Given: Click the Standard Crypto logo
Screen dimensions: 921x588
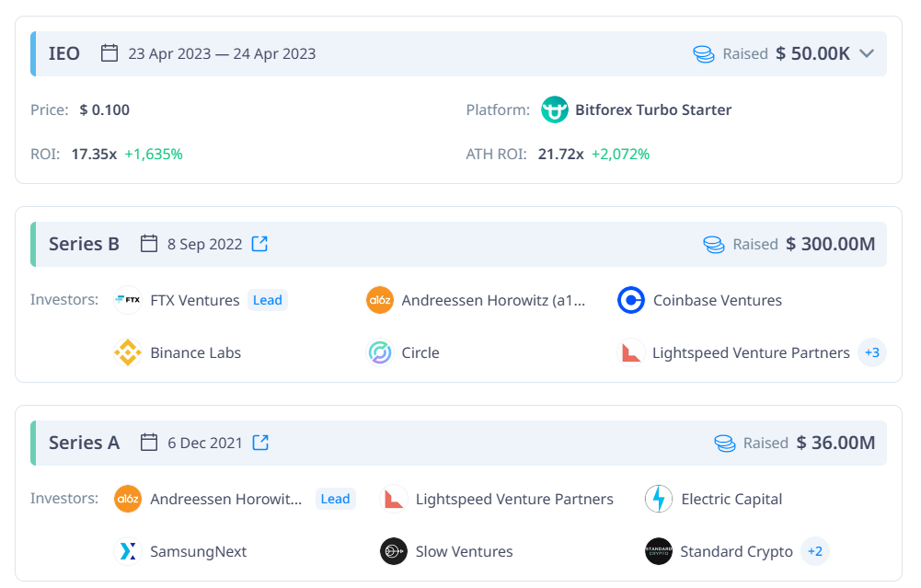Looking at the screenshot, I should coord(659,551).
